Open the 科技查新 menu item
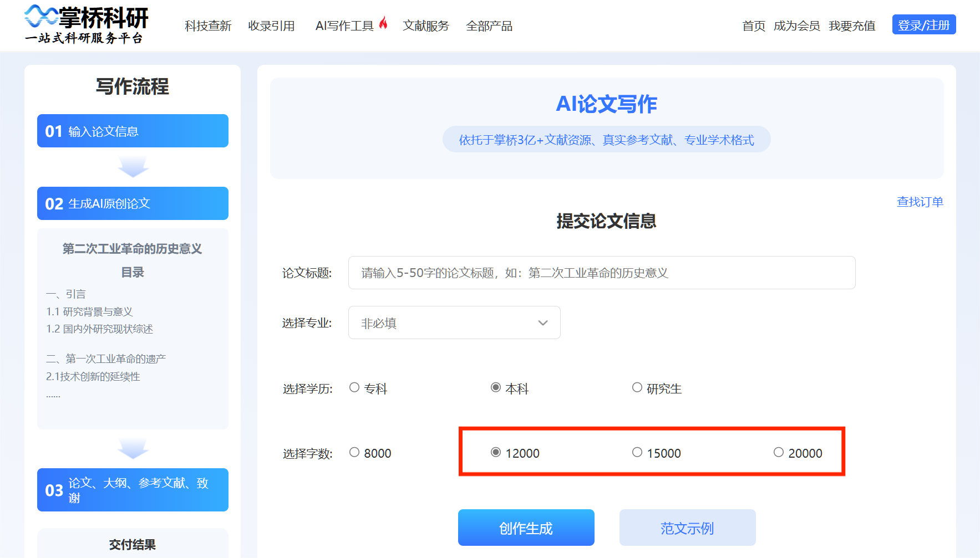The height and width of the screenshot is (558, 980). 208,26
